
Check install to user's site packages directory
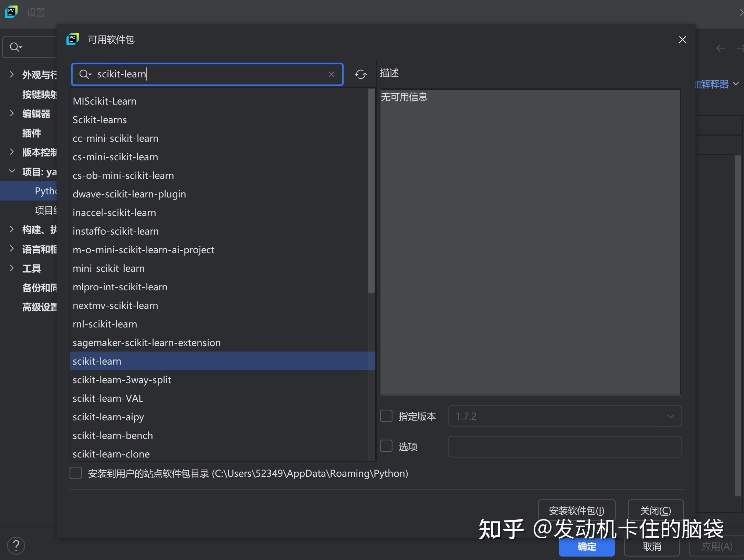[76, 473]
